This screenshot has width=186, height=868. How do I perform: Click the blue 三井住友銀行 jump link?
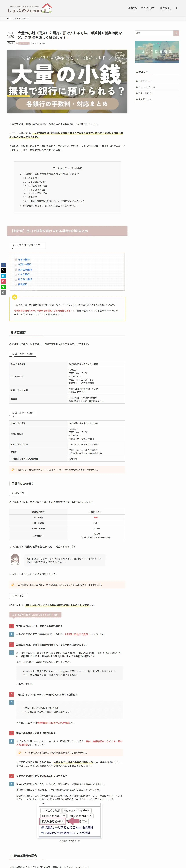[x=25, y=270]
